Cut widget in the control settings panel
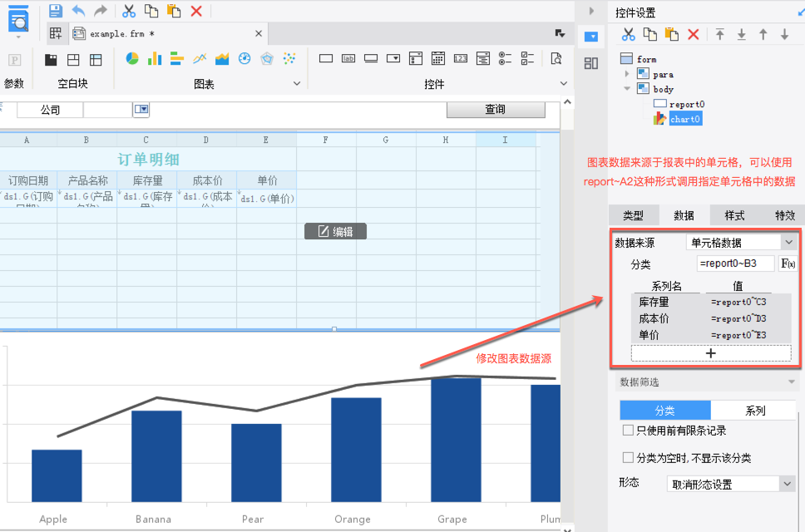Viewport: 805px width, 532px height. point(629,34)
